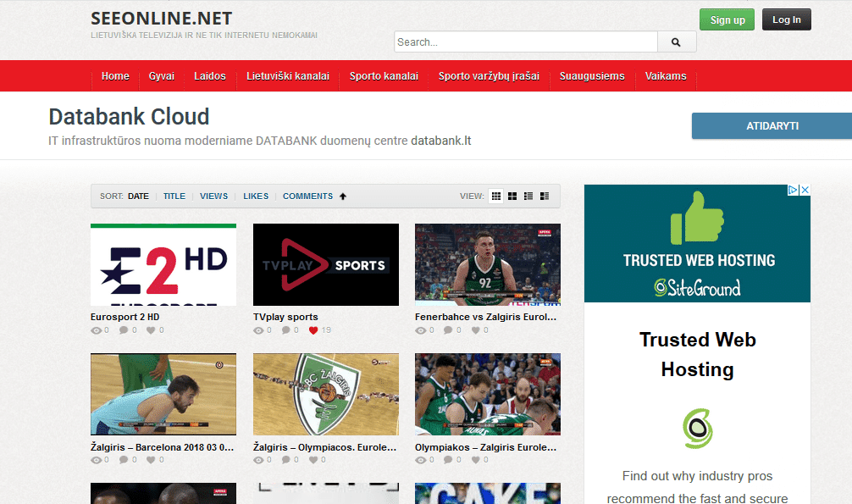Screen dimensions: 852x504
Task: Open the Laidos menu item
Action: point(210,76)
